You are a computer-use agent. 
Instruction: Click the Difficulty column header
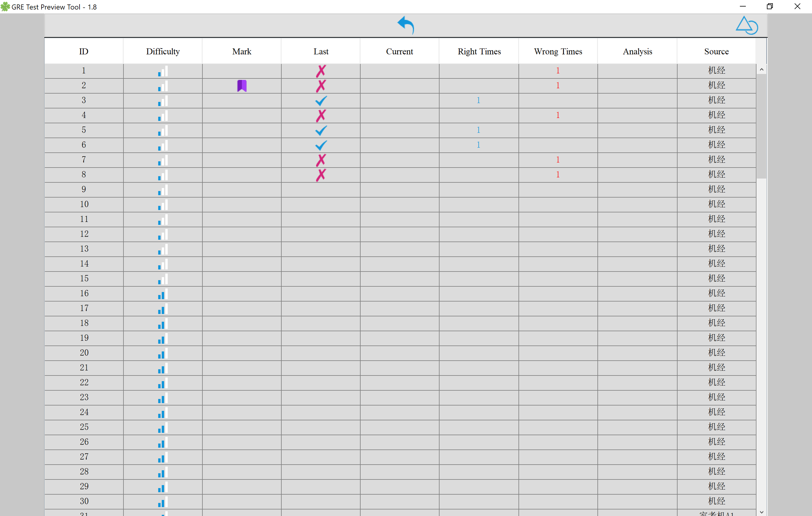162,52
